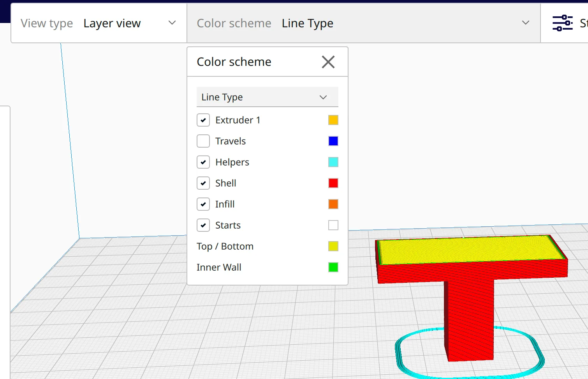Click the blue Travels color swatch

coord(333,141)
